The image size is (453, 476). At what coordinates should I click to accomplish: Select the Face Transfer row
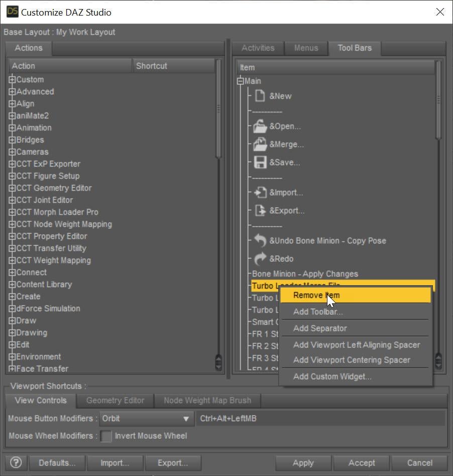(x=42, y=369)
